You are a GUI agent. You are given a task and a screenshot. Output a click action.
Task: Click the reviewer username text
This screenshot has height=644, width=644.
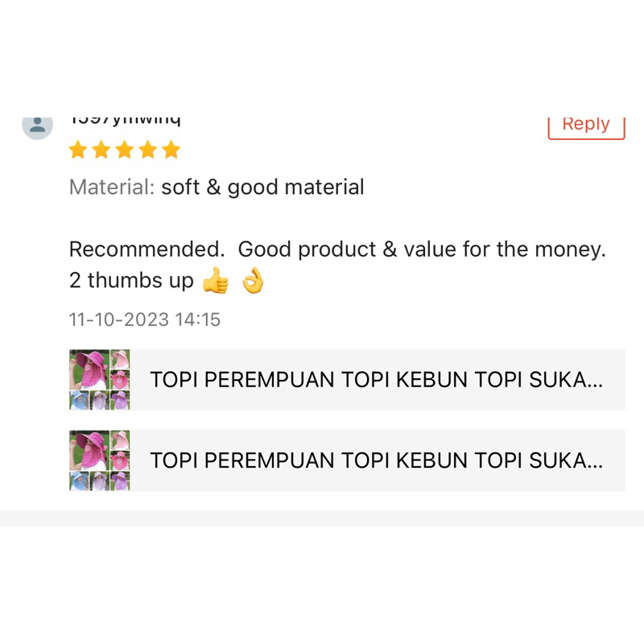[125, 122]
